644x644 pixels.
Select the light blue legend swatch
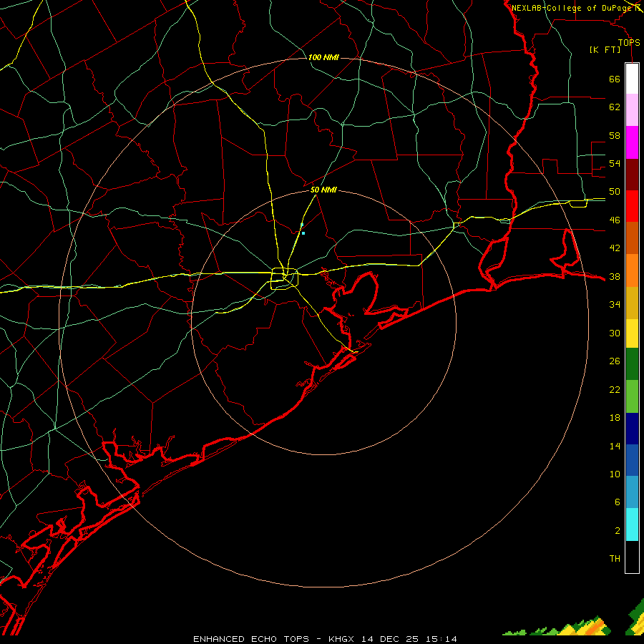[632, 492]
